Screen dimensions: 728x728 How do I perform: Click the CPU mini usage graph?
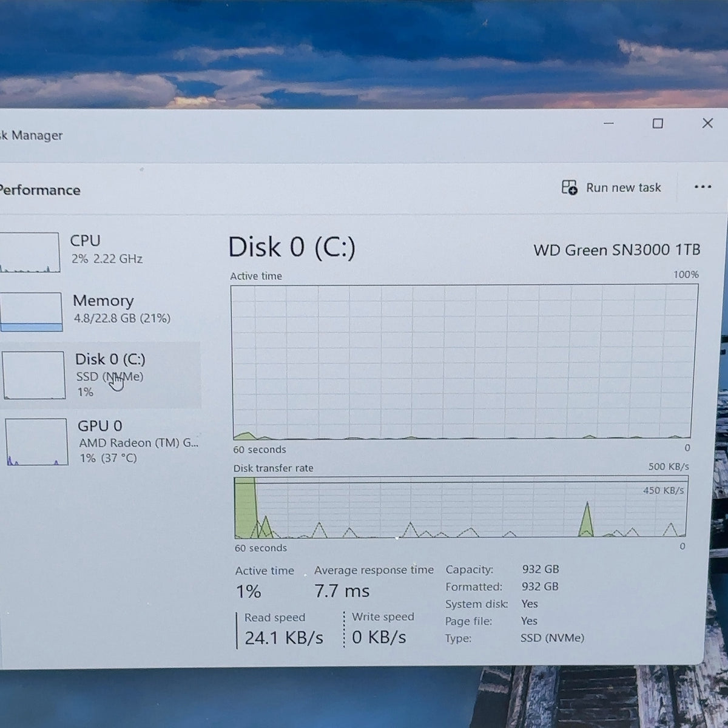29,252
